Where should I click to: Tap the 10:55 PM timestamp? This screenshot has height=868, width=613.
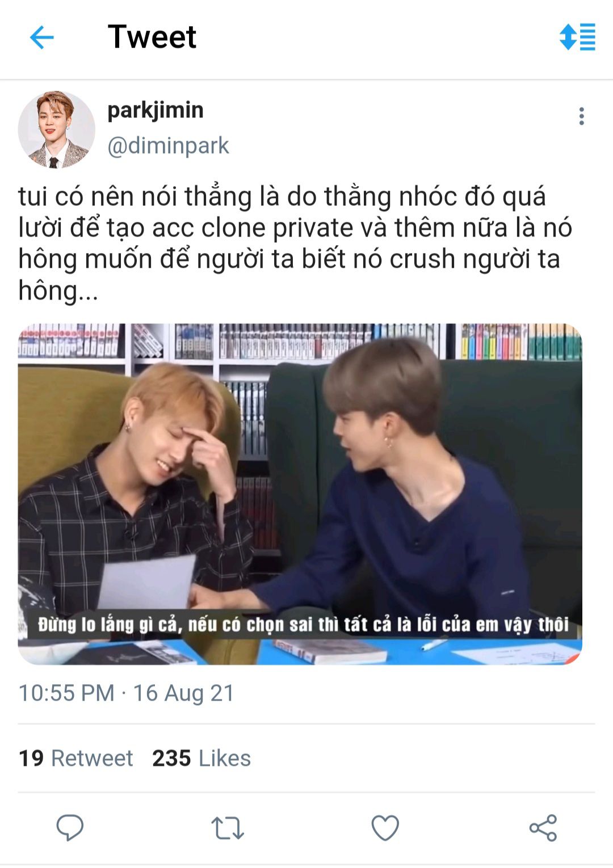pyautogui.click(x=66, y=693)
